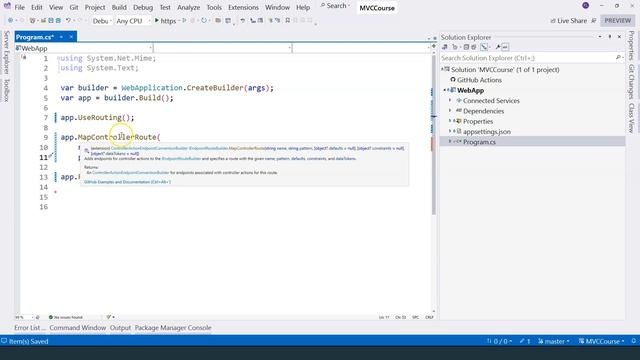
Task: Expand appsettings.json node
Action: pos(451,131)
